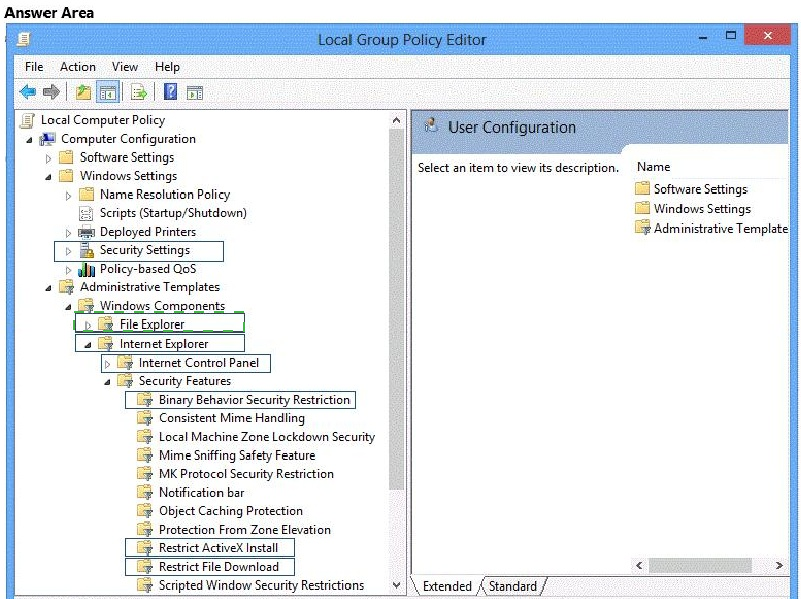The height and width of the screenshot is (599, 801).
Task: Click the Scripts (Startup/Shutdown) icon
Action: pos(86,213)
